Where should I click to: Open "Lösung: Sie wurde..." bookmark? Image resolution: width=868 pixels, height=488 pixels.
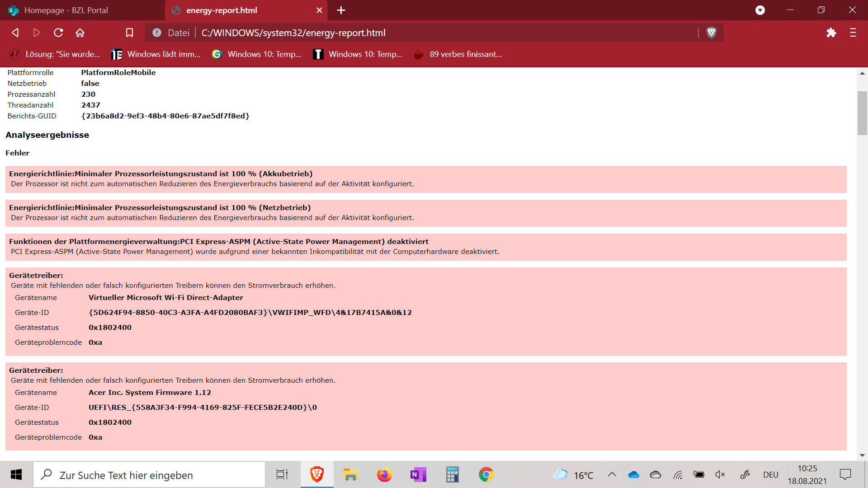pos(55,54)
